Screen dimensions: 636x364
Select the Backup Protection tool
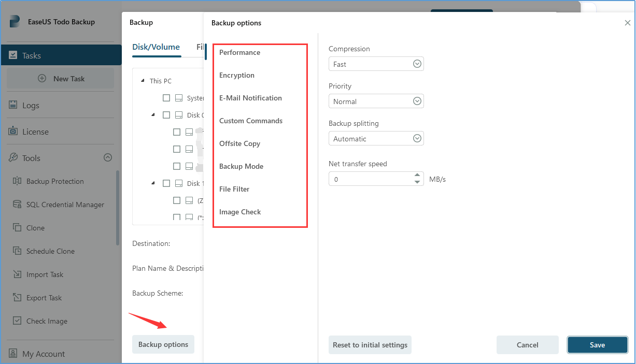pyautogui.click(x=54, y=181)
